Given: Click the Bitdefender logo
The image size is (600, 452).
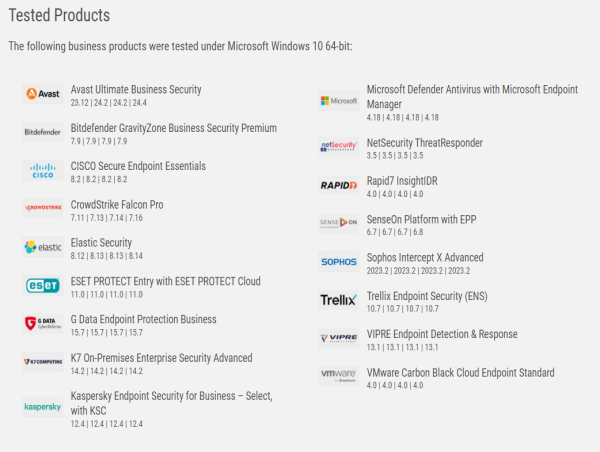Looking at the screenshot, I should [42, 132].
